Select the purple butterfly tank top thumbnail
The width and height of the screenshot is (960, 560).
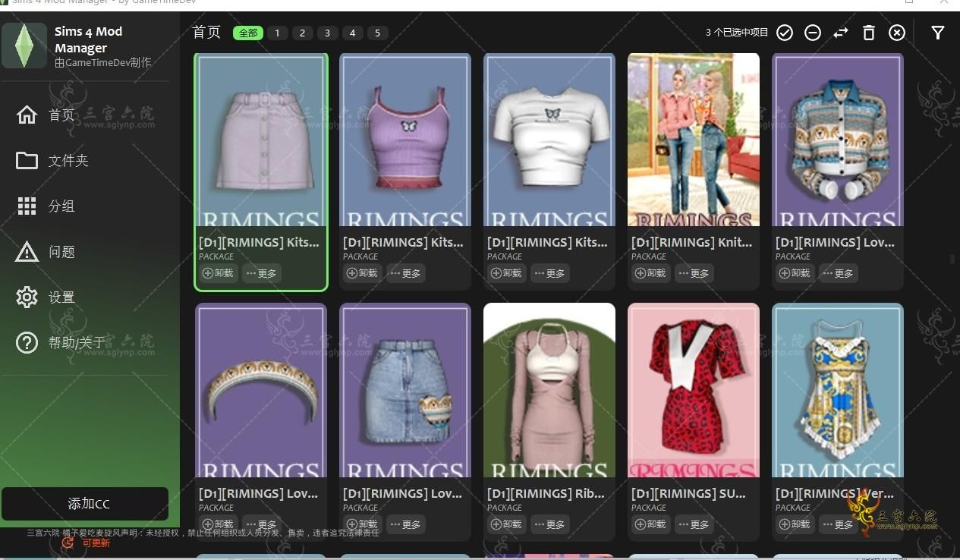tap(405, 140)
